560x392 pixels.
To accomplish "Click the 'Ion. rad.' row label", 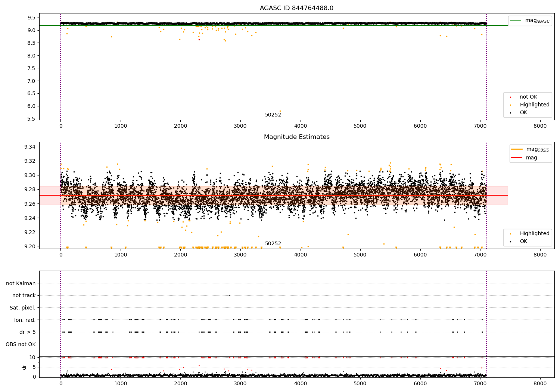I will 25,320.
